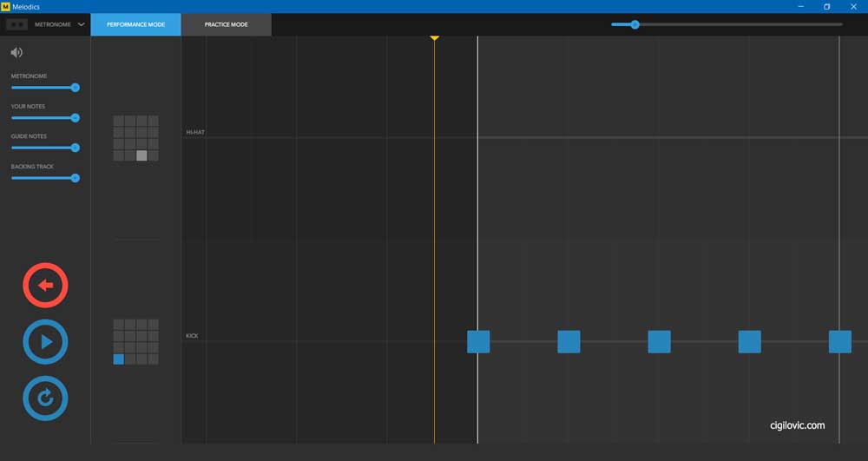868x461 pixels.
Task: Click the red back arrow button
Action: (45, 285)
